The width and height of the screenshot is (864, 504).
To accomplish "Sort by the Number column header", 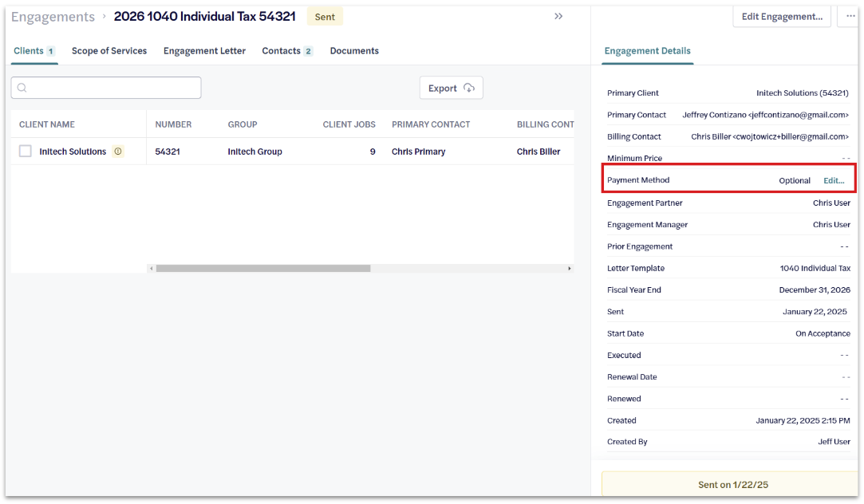I will click(173, 124).
